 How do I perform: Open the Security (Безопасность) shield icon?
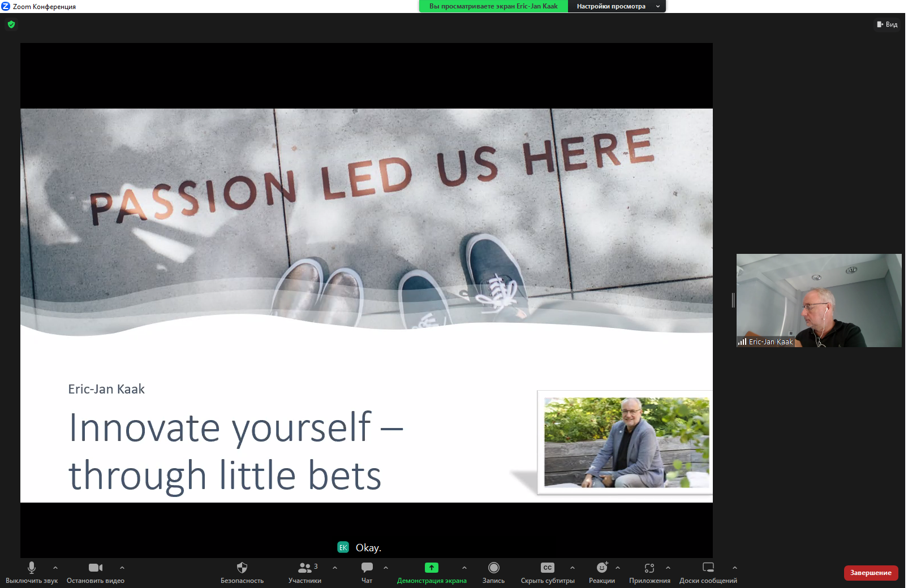tap(242, 568)
